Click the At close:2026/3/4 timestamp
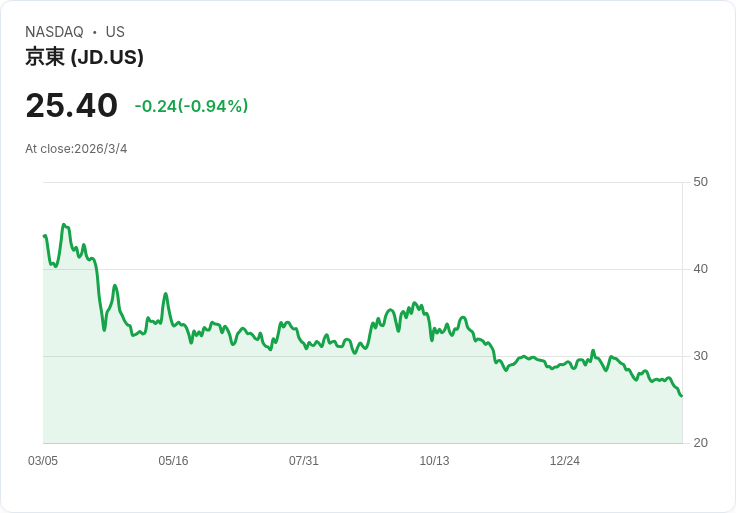 coord(76,149)
